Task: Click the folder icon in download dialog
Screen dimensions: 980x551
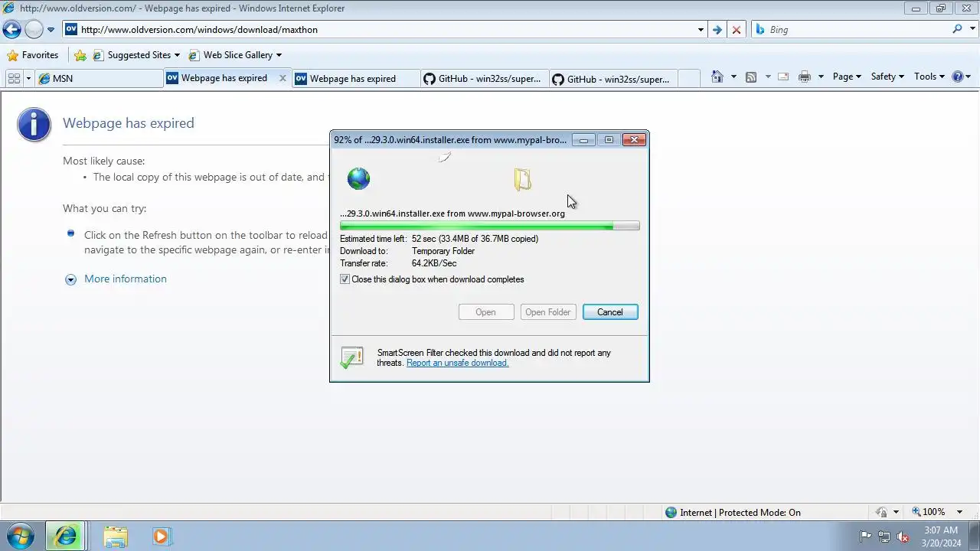Action: coord(523,179)
